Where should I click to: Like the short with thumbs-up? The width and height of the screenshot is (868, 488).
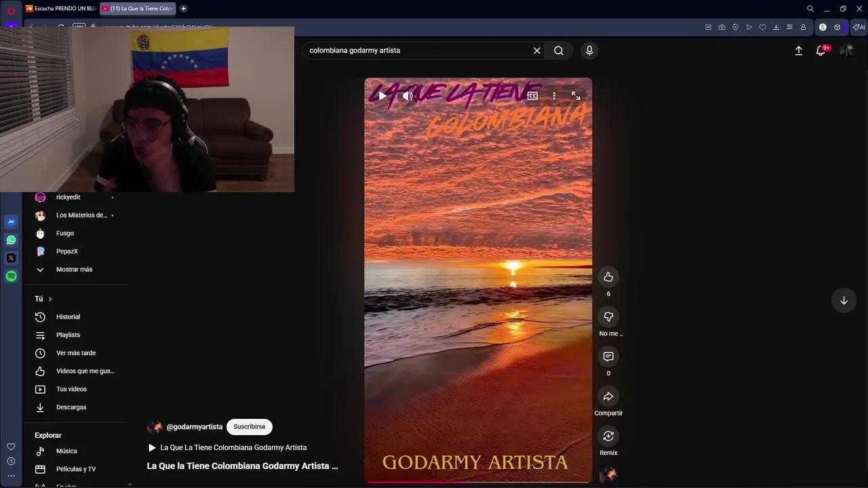click(x=608, y=277)
